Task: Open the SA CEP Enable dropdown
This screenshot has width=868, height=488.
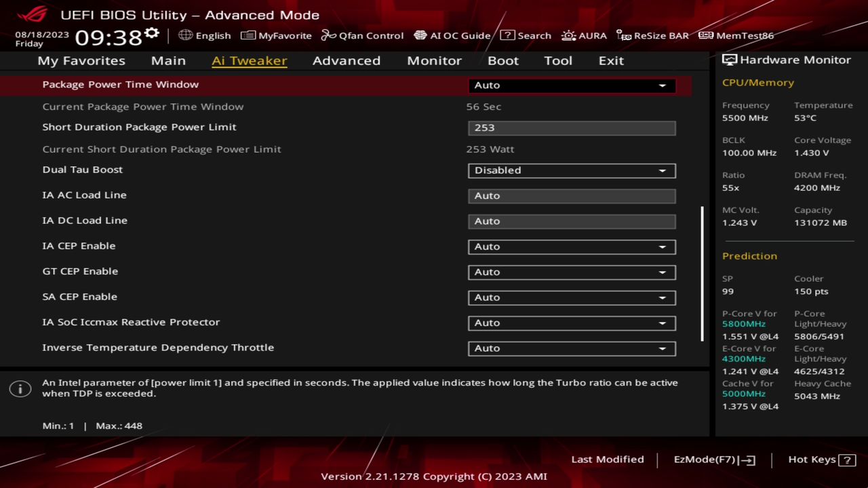Action: point(572,298)
